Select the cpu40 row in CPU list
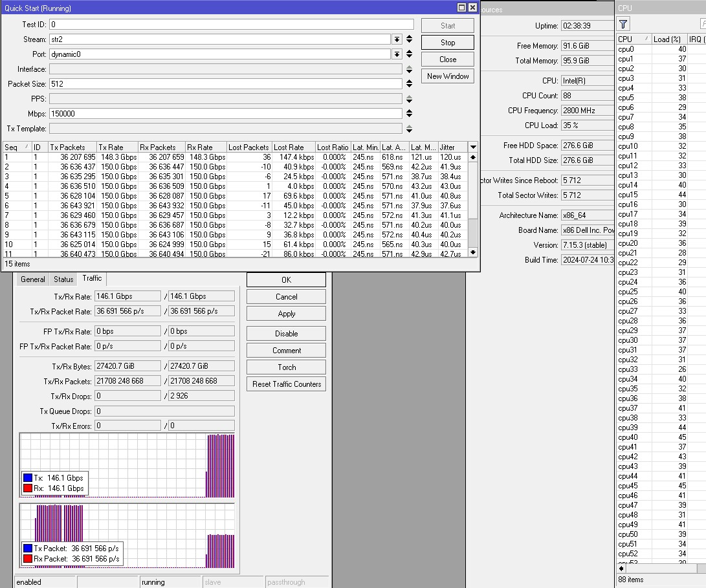This screenshot has width=706, height=588. click(661, 437)
